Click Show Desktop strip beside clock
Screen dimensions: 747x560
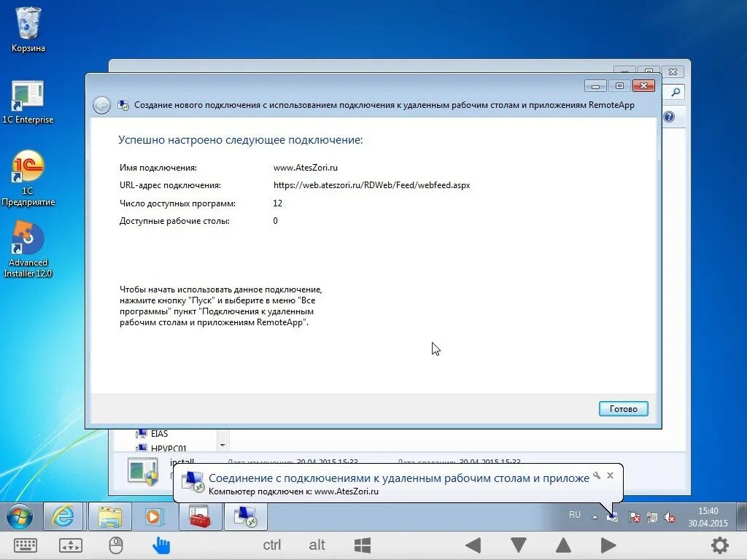tap(742, 517)
